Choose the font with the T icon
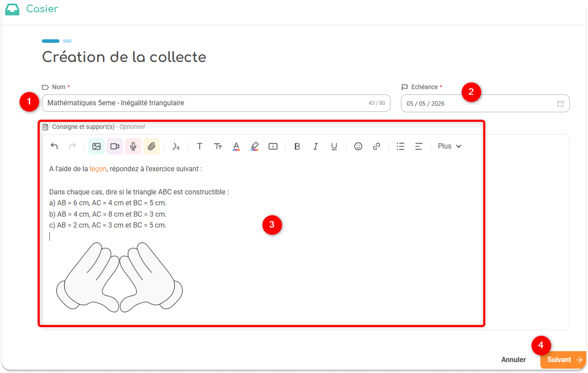This screenshot has height=373, width=588. pyautogui.click(x=200, y=146)
